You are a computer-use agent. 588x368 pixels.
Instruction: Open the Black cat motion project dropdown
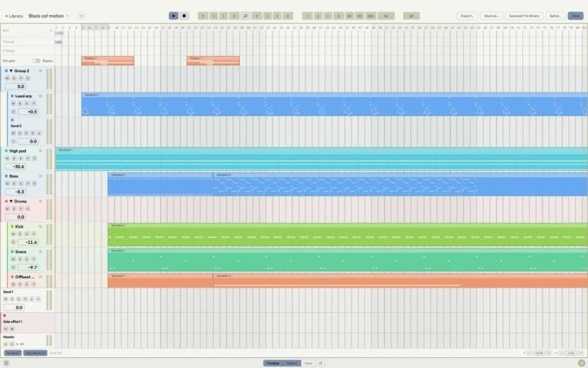pos(48,16)
